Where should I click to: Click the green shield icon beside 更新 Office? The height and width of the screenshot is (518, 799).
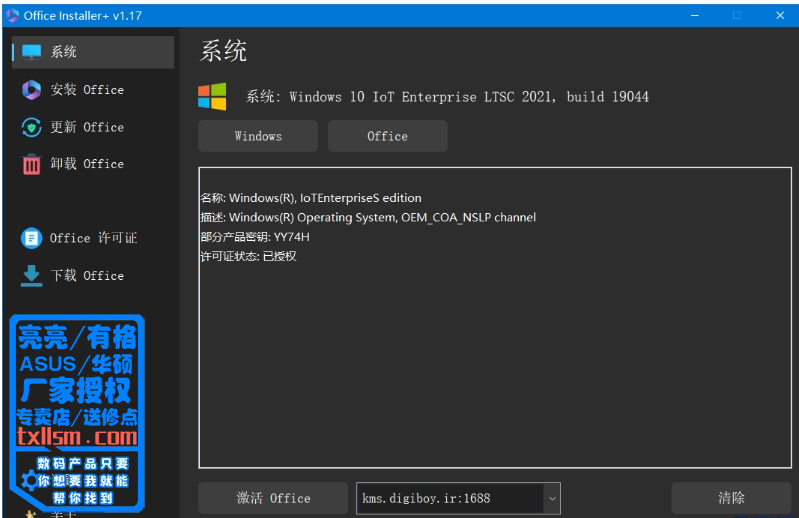click(32, 127)
